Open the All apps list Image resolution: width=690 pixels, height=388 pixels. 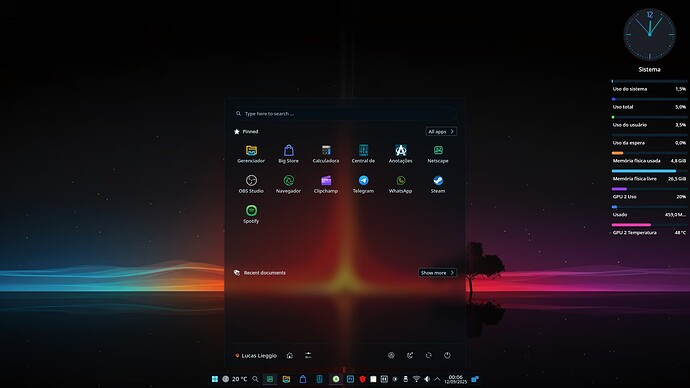click(x=441, y=132)
